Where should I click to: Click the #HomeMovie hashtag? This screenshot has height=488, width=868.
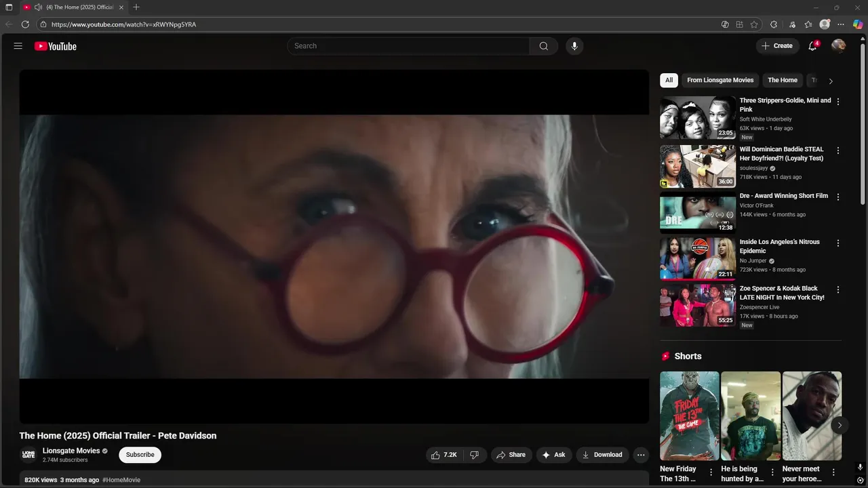tap(121, 480)
